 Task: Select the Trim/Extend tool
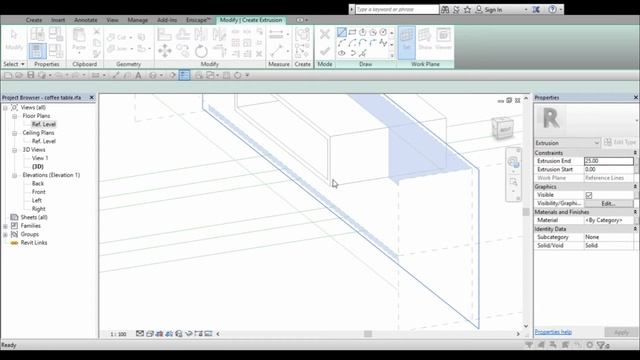(220, 51)
